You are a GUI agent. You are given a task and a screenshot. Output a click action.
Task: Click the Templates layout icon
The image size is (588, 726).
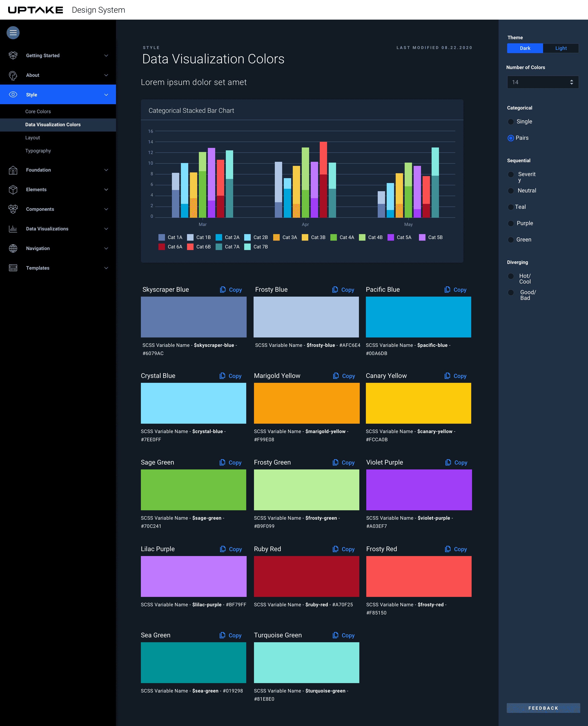click(x=13, y=268)
